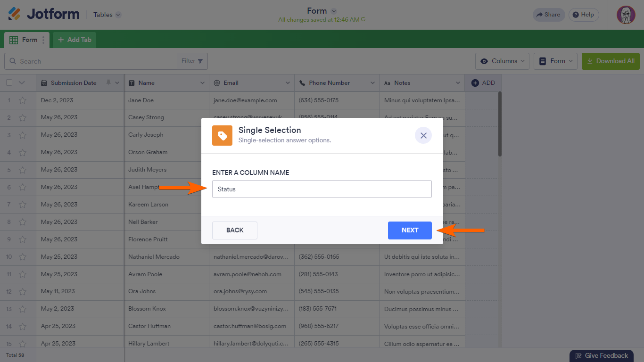The width and height of the screenshot is (644, 362).
Task: Open the Columns dropdown
Action: click(502, 61)
